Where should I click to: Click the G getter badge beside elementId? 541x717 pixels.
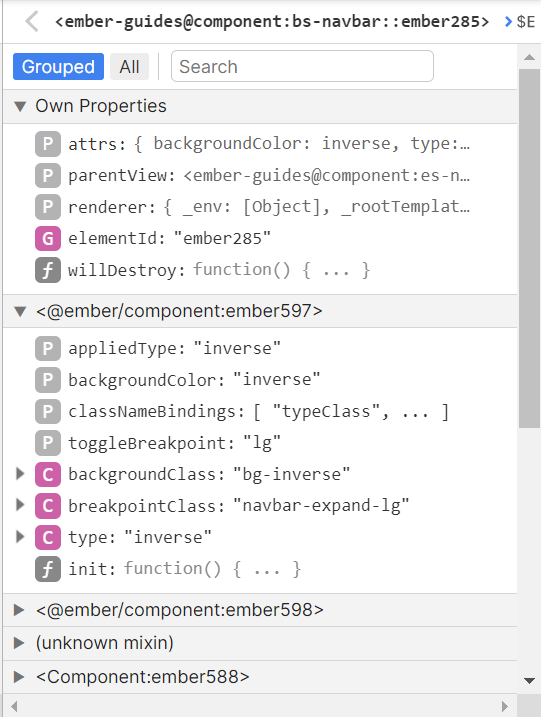(x=48, y=238)
